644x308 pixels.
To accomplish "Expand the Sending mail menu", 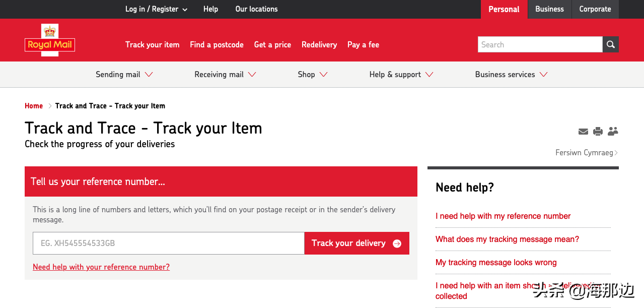I will coord(124,75).
